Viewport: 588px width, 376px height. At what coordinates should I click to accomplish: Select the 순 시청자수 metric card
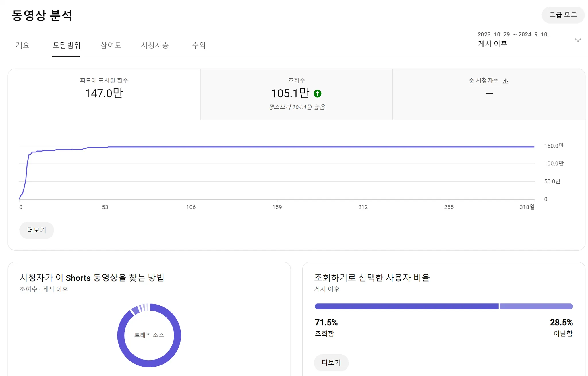point(489,94)
